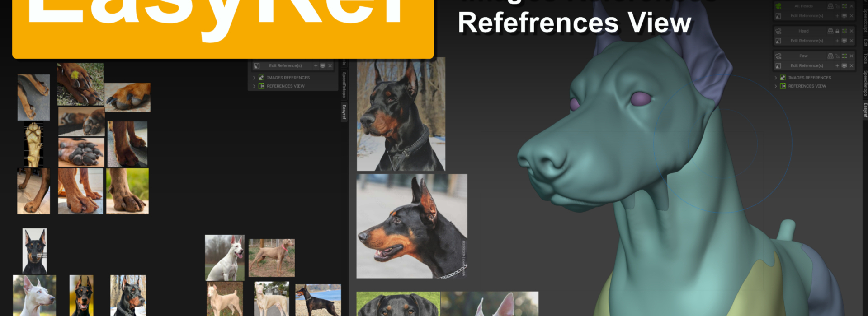This screenshot has width=868, height=316.
Task: Select the white Doberman standing on grass
Action: pyautogui.click(x=225, y=258)
